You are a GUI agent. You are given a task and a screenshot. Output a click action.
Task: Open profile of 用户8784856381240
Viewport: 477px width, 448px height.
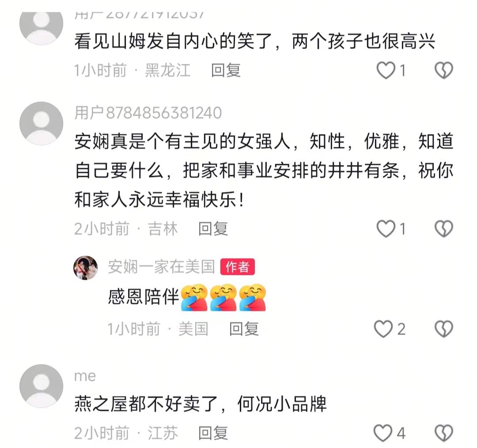[148, 113]
